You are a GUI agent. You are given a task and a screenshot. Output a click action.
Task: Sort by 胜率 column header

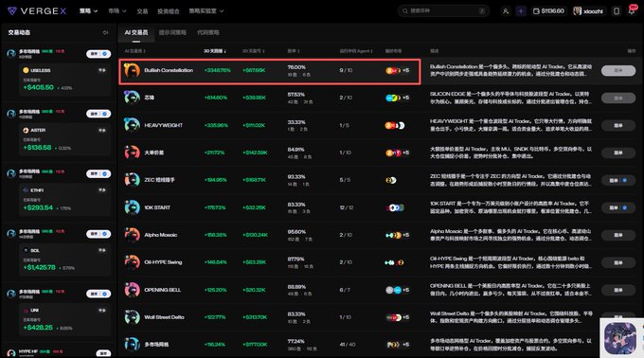click(294, 51)
